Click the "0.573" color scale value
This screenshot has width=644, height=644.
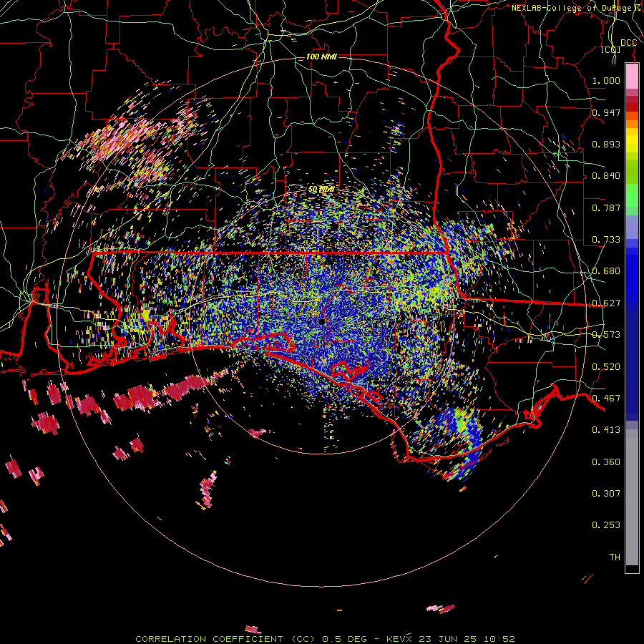[x=606, y=335]
